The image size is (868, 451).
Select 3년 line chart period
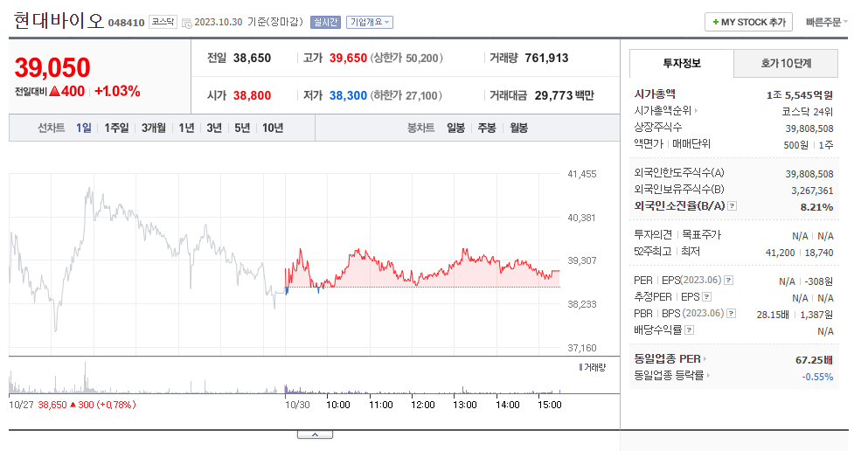[214, 128]
